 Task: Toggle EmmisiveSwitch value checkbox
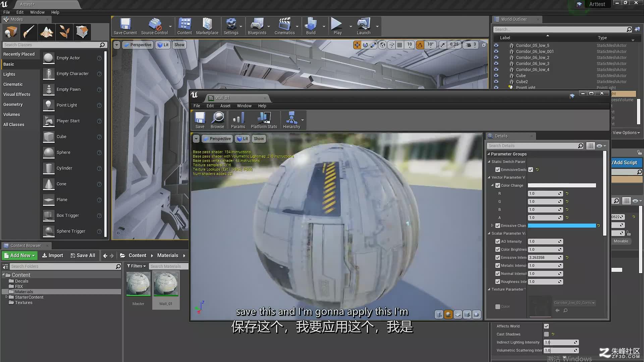coord(531,170)
